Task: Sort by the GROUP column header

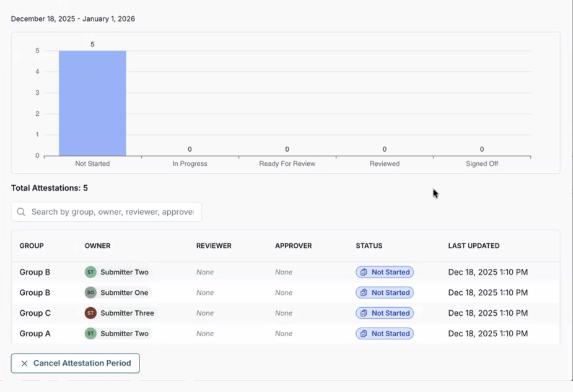Action: point(32,246)
